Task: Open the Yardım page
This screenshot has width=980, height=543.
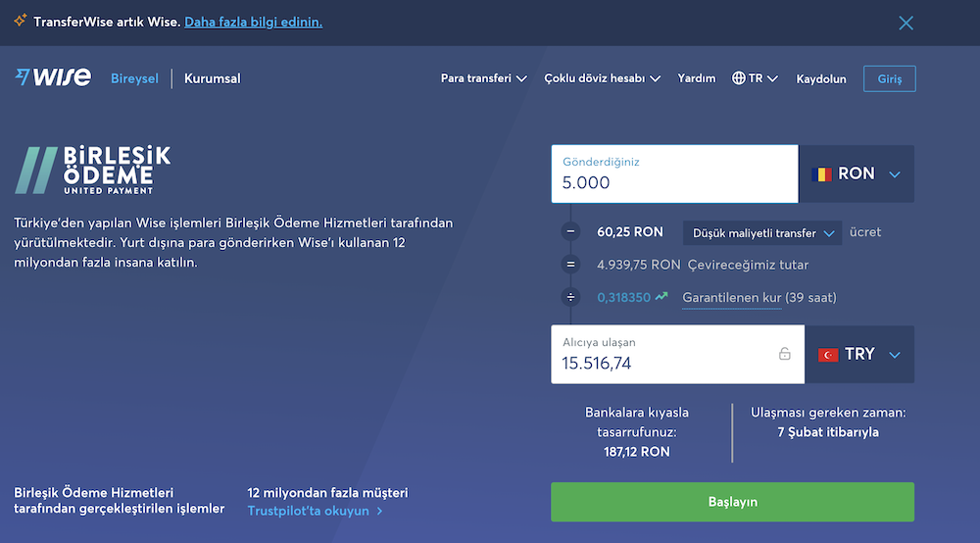Action: [x=696, y=78]
